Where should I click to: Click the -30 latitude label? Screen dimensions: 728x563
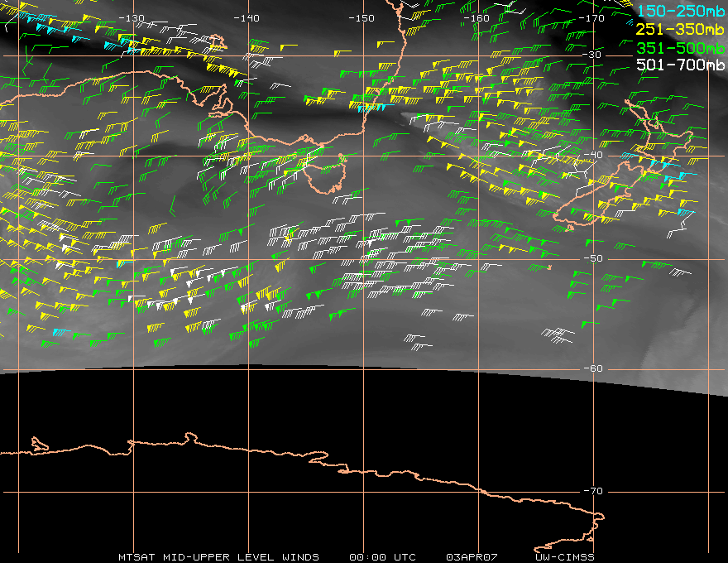pos(593,55)
